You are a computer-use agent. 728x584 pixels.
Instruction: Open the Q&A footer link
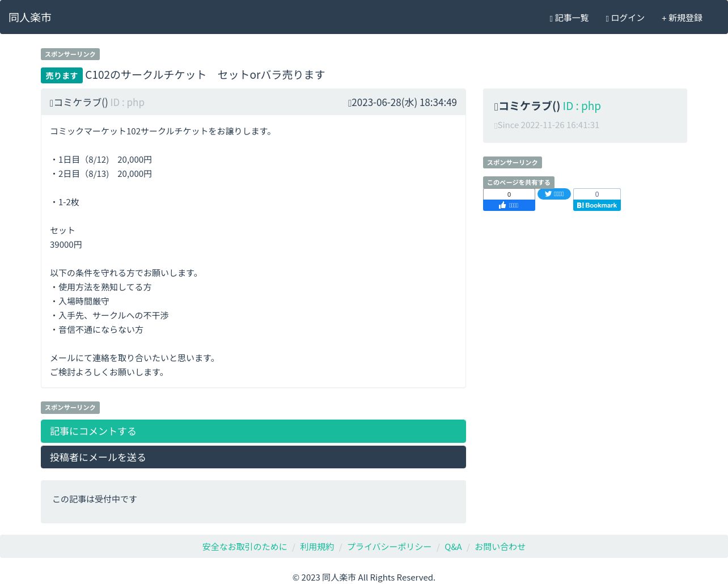click(x=453, y=547)
